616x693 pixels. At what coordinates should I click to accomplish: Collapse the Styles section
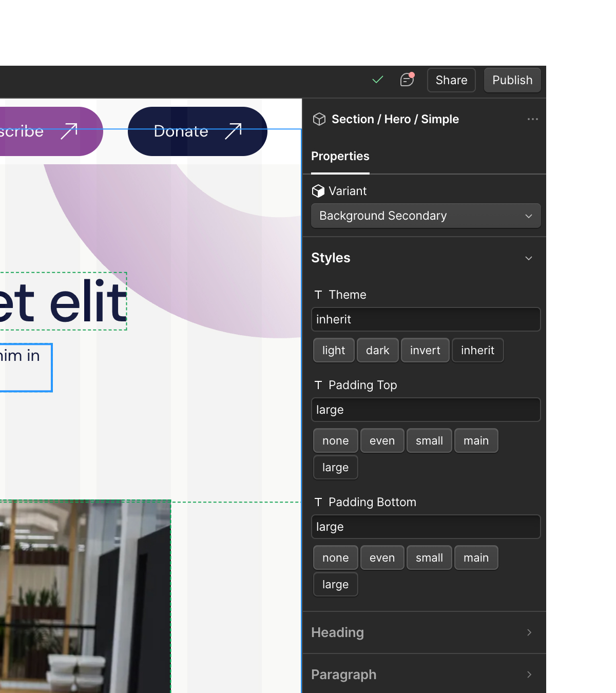424,258
